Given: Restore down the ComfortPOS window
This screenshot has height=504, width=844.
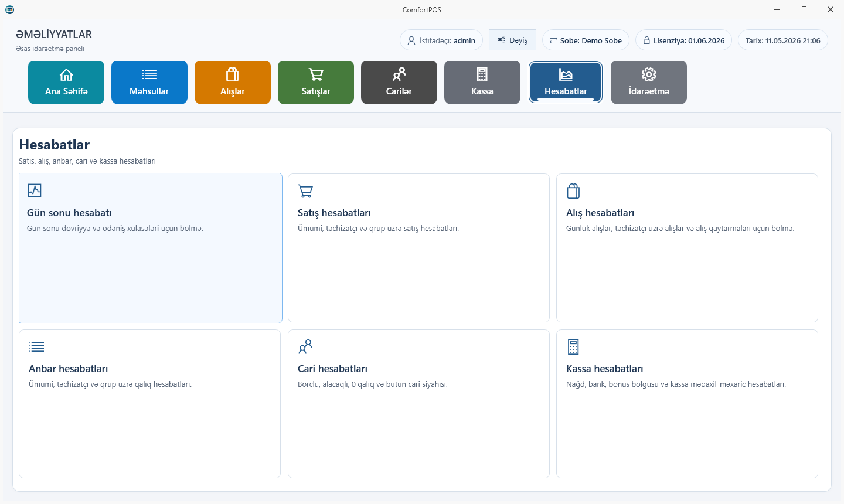Looking at the screenshot, I should point(804,9).
